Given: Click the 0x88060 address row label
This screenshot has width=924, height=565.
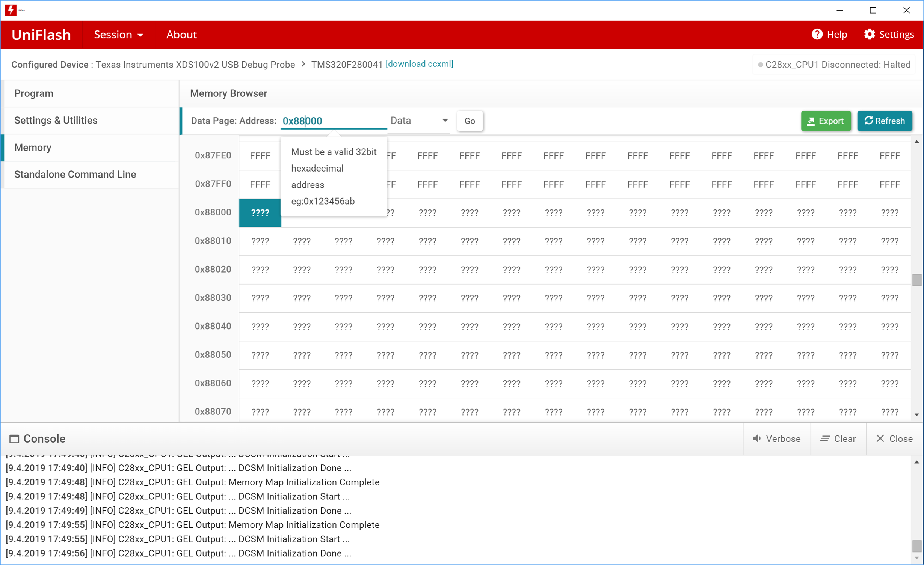Looking at the screenshot, I should coord(213,384).
